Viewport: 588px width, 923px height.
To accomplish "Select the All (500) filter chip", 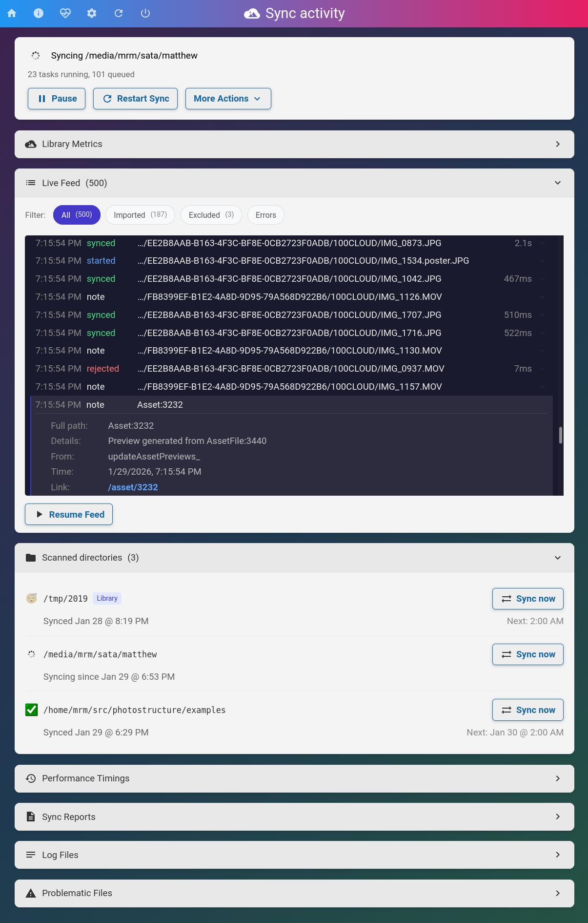I will click(x=77, y=215).
